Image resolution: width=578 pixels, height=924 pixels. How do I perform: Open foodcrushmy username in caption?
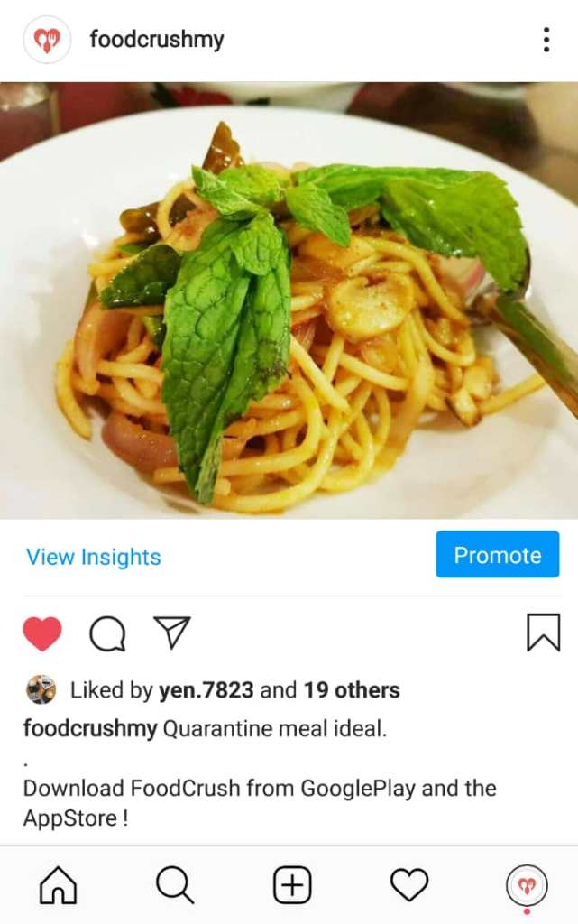pyautogui.click(x=90, y=729)
